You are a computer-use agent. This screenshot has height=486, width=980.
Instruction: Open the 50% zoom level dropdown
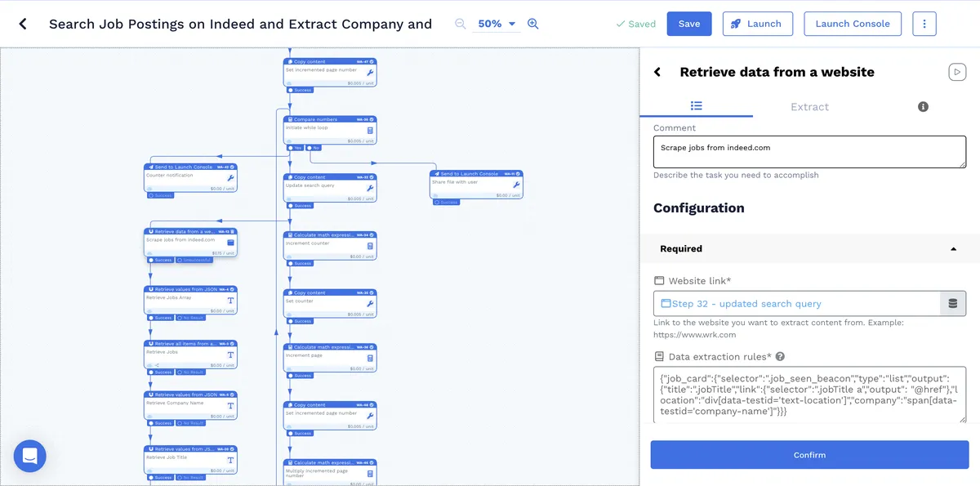point(497,24)
